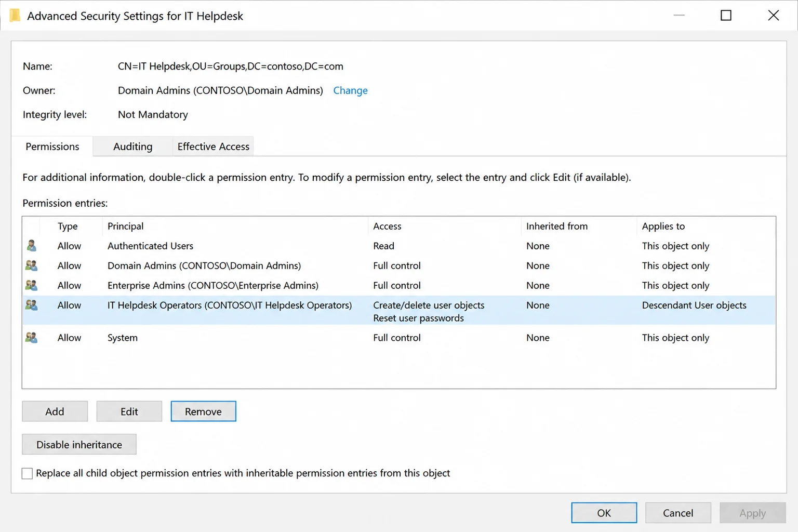
Task: Sort by the Applies to column header
Action: pyautogui.click(x=663, y=226)
